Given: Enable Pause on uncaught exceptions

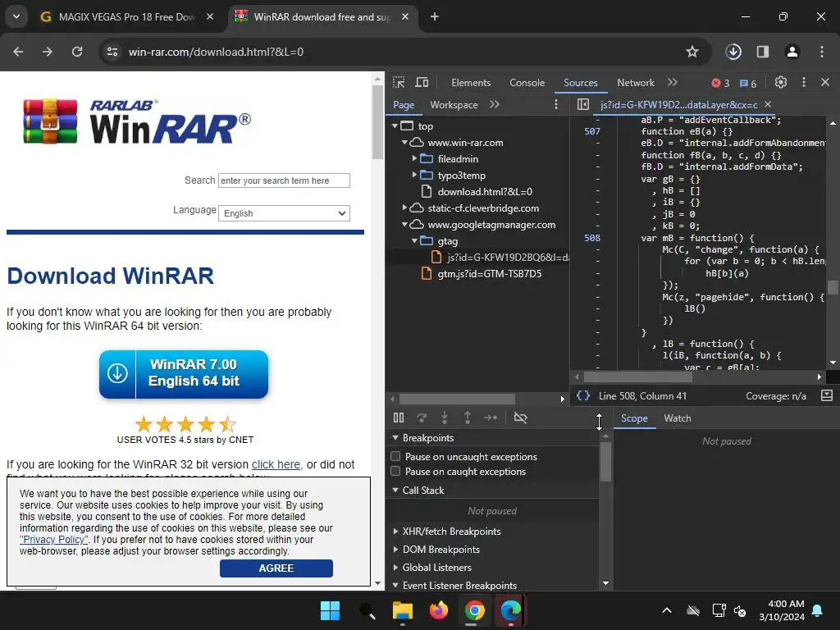Looking at the screenshot, I should (x=395, y=456).
